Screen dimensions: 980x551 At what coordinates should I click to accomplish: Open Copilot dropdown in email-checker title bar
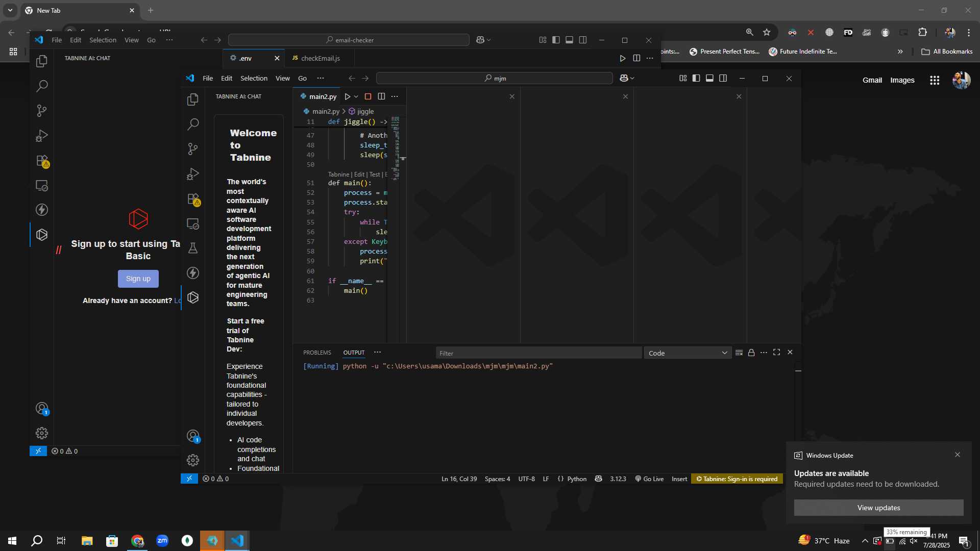483,40
